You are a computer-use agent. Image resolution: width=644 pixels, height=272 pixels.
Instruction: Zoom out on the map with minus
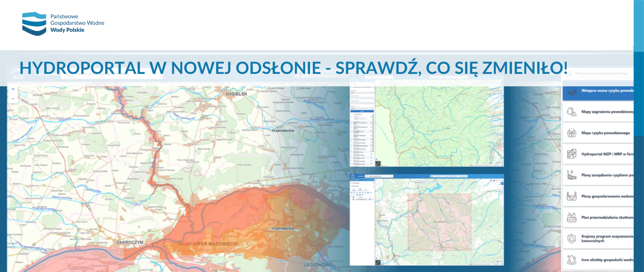[13, 99]
